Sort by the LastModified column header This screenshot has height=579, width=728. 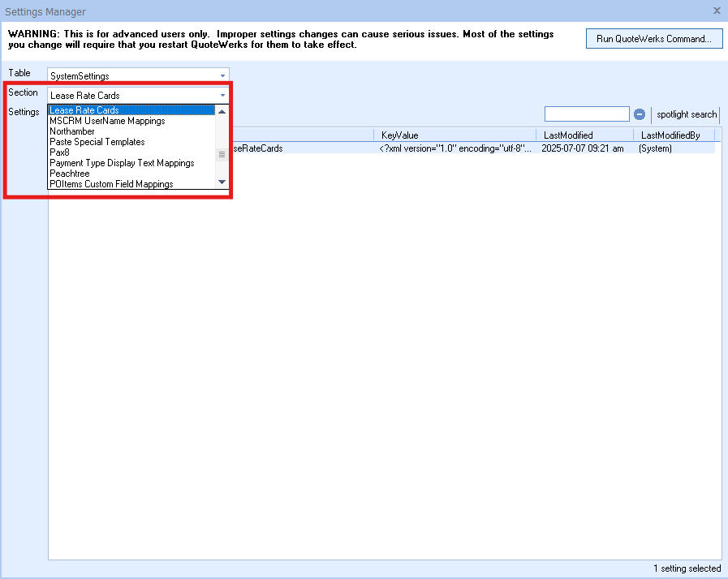(568, 135)
